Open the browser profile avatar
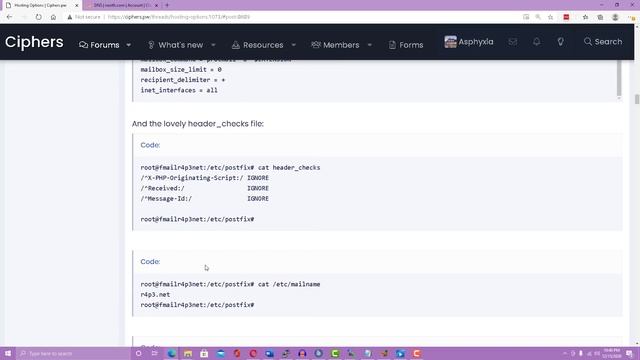The height and width of the screenshot is (360, 640). (x=615, y=17)
